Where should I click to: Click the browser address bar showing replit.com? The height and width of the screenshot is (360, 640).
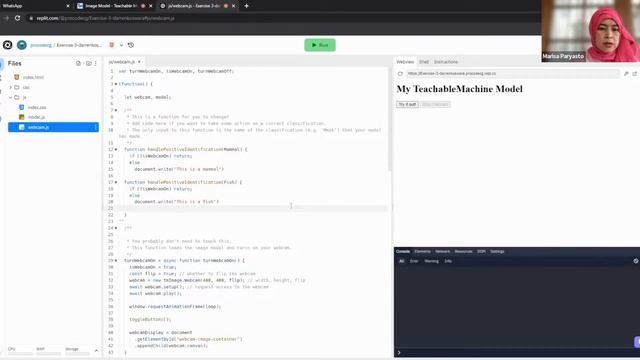tap(282, 18)
